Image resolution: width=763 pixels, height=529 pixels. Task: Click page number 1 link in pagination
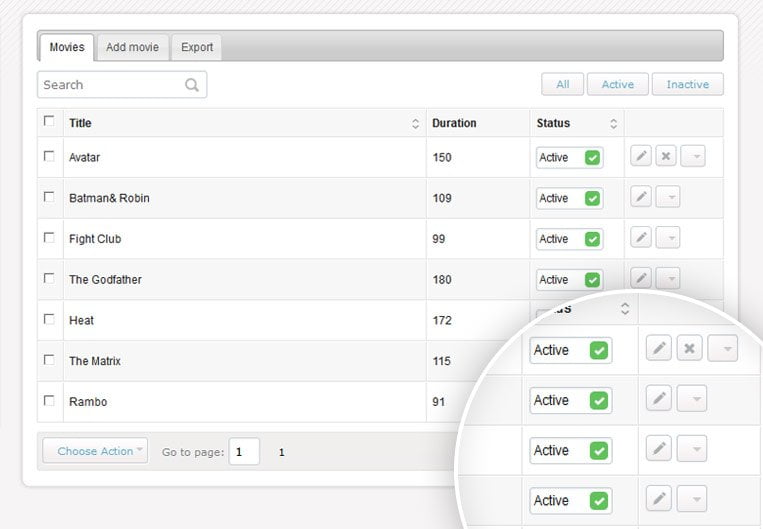281,452
